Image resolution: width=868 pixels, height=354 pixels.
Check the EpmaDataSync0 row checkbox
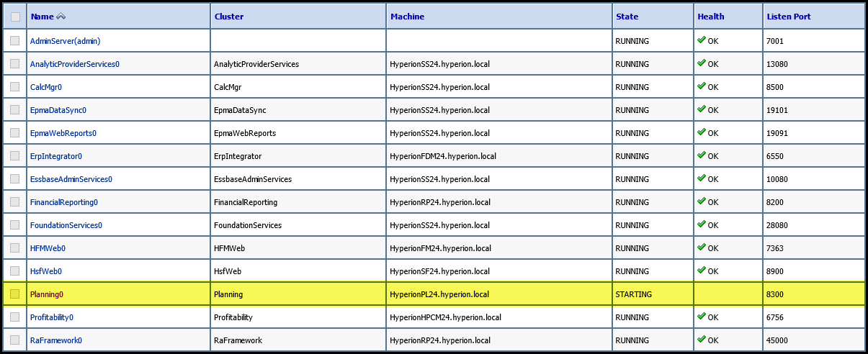pos(15,110)
